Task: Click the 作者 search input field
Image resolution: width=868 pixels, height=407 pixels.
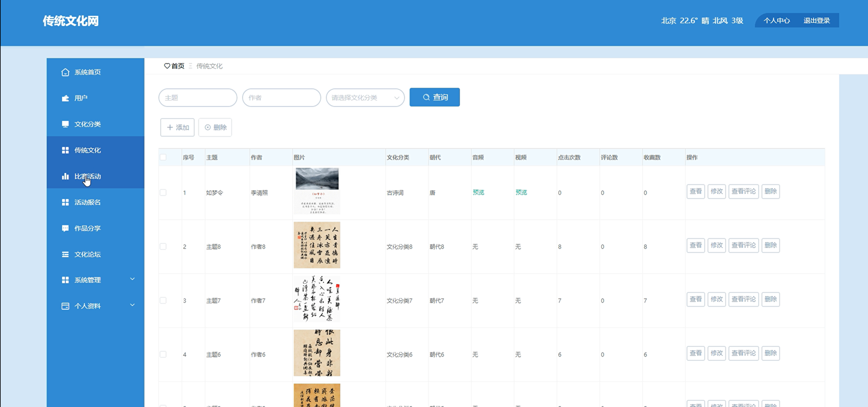Action: click(281, 98)
